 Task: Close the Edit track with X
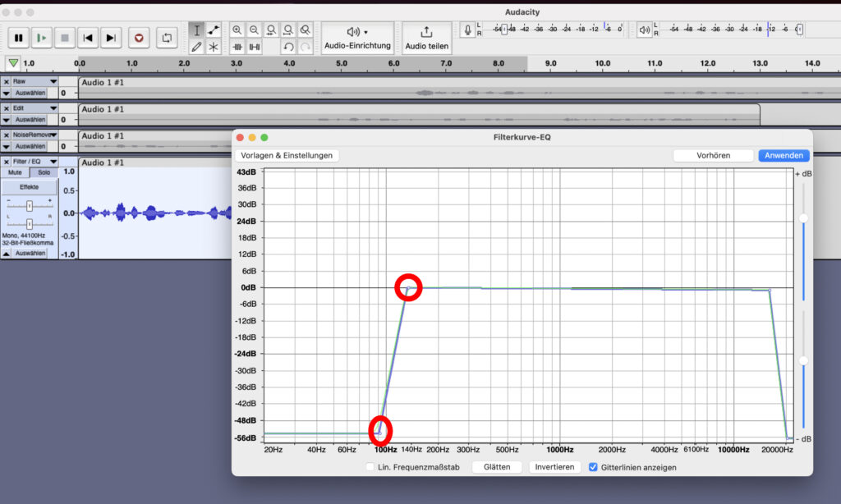tap(6, 108)
